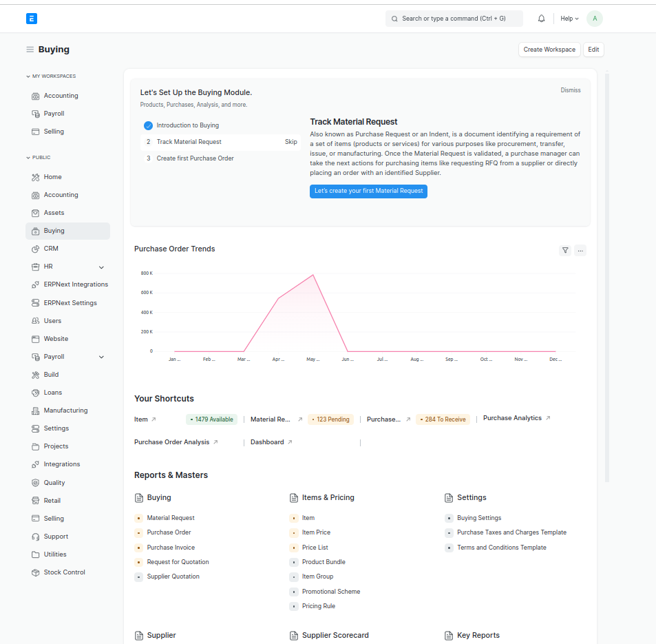Click Let's create your first Material Request
This screenshot has height=644, width=656.
click(368, 191)
